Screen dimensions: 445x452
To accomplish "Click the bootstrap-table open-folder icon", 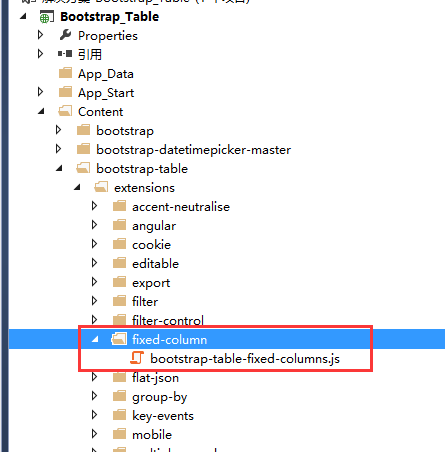I will [x=83, y=168].
